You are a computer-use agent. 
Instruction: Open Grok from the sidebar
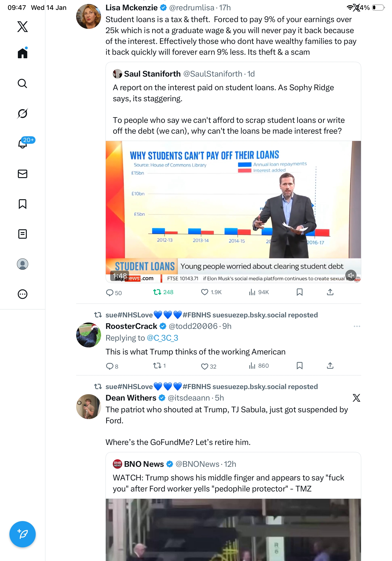[x=23, y=113]
